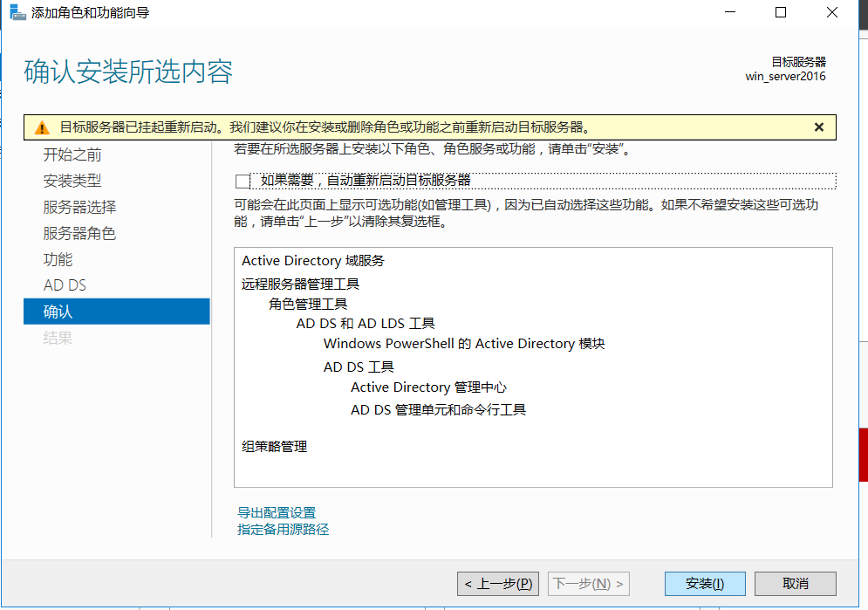The image size is (868, 610).
Task: Select the 角色管理工具 entry
Action: [x=308, y=304]
